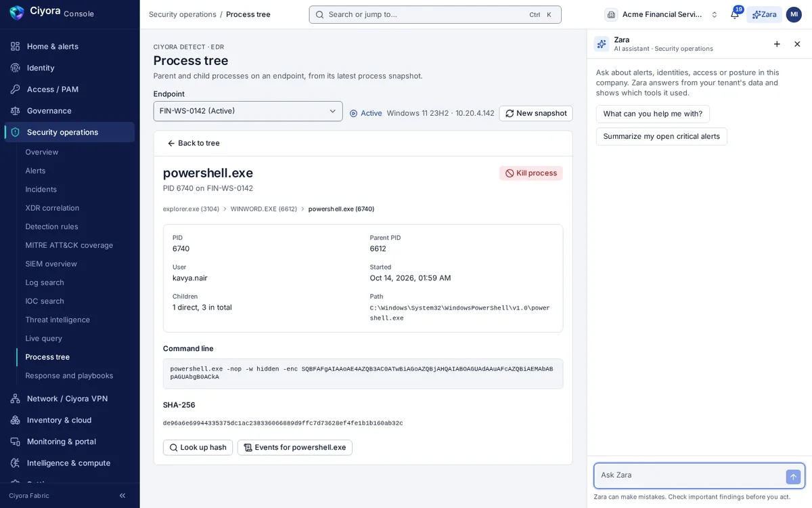Open the Endpoint FIN-WS-0142 dropdown
The height and width of the screenshot is (508, 812).
[248, 111]
